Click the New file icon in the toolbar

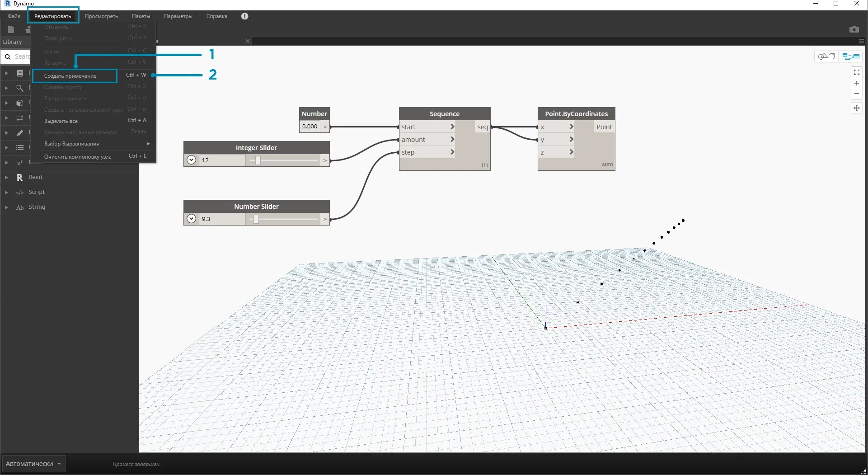click(x=11, y=29)
